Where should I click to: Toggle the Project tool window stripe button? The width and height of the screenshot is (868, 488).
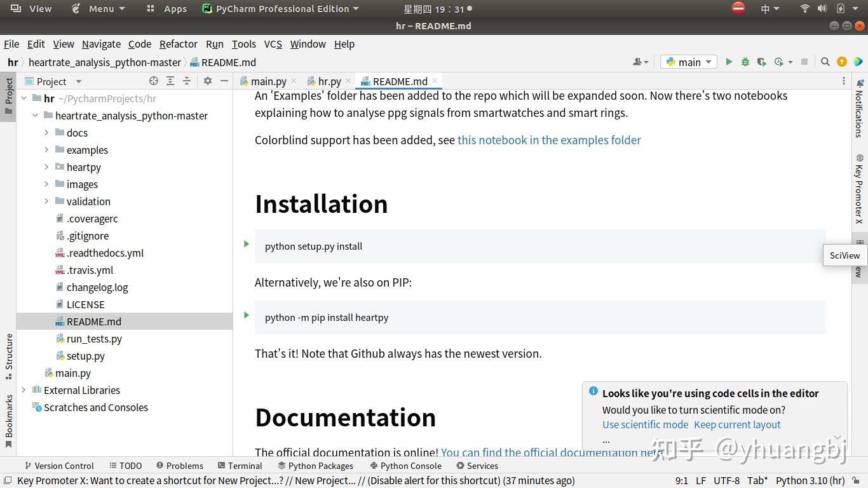coord(8,95)
